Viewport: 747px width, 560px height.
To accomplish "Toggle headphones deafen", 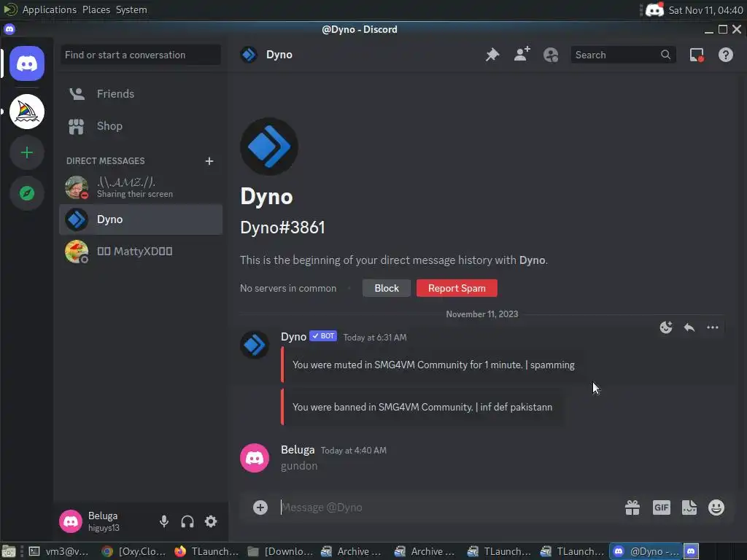I will pyautogui.click(x=187, y=521).
